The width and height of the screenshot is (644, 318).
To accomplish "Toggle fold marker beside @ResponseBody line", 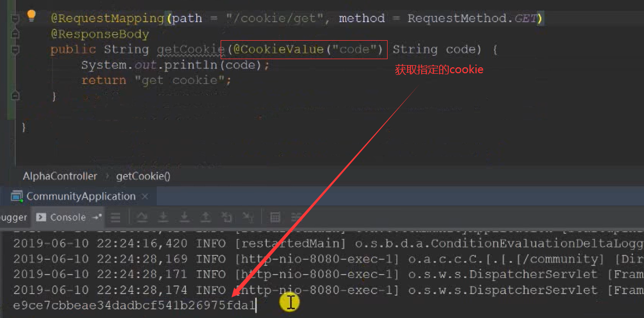I will tap(15, 33).
